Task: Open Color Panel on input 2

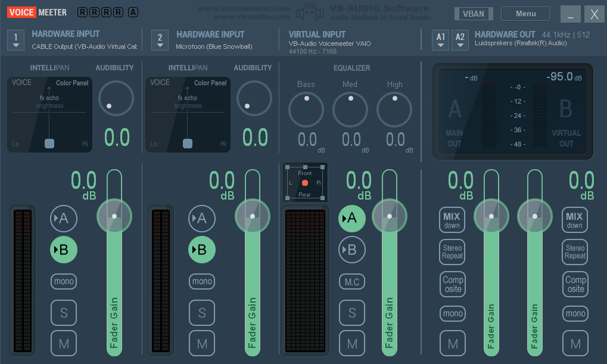Action: (210, 83)
